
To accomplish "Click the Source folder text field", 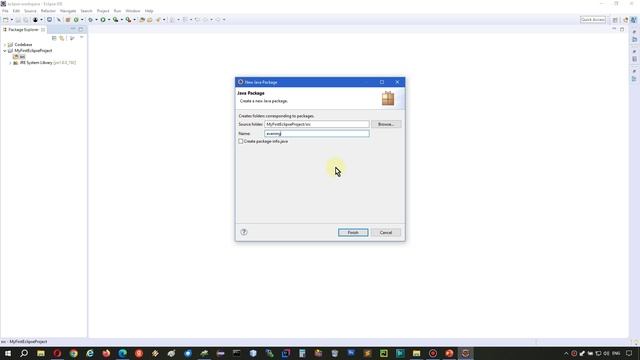I will (317, 124).
